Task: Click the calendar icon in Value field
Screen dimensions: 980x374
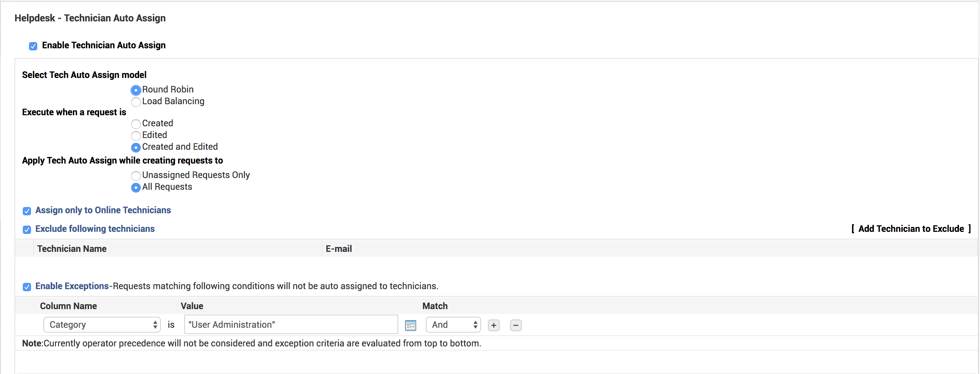Action: pos(411,325)
